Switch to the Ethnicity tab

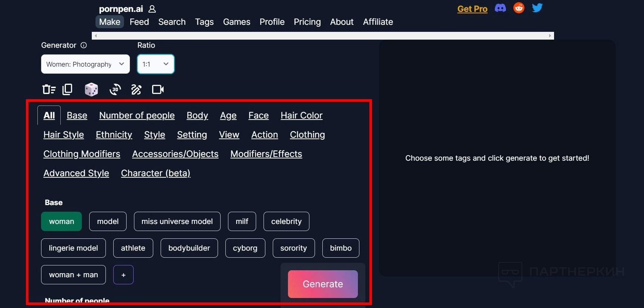114,135
